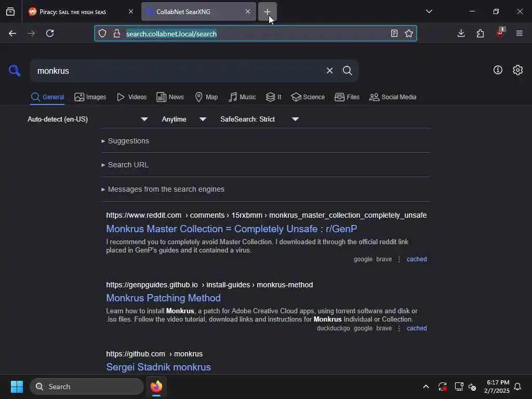Click the SearXNG logo magnifier
The image size is (532, 399).
coord(15,71)
